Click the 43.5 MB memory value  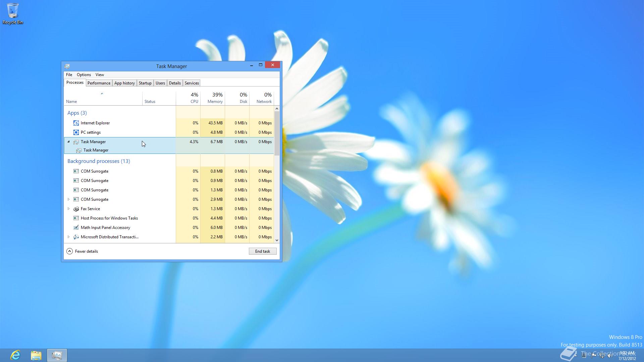215,123
